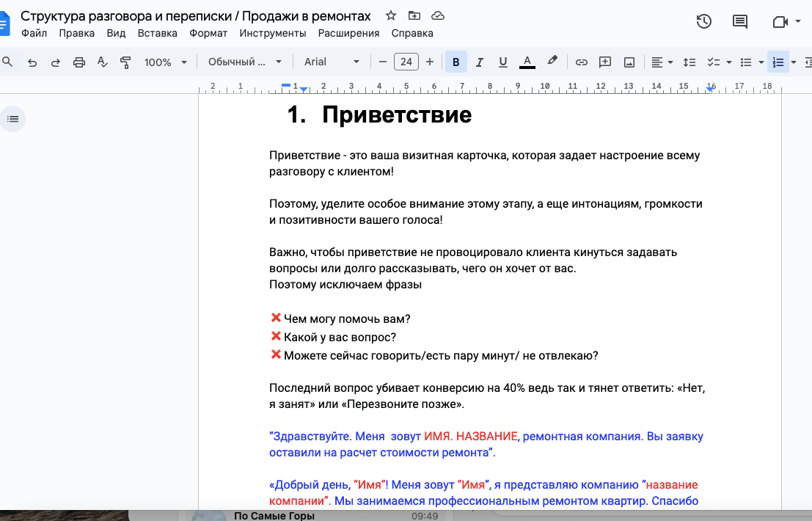Decrease font size with minus button
Image resolution: width=812 pixels, height=521 pixels.
[383, 62]
